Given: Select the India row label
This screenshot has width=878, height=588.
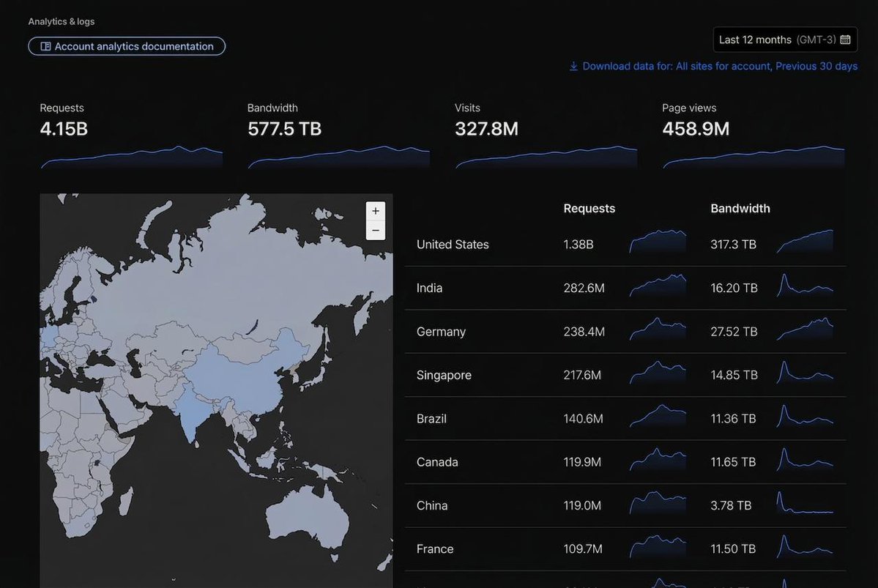Looking at the screenshot, I should point(430,288).
